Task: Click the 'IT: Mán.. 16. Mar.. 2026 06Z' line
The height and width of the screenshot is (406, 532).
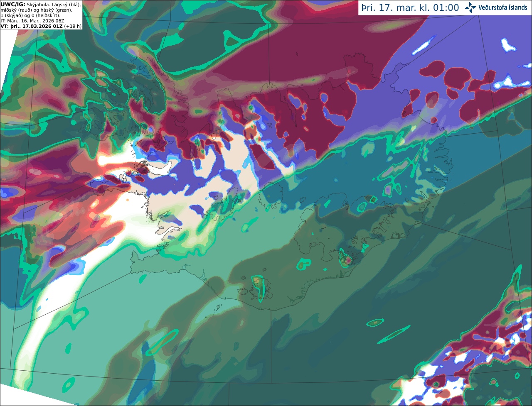Action: click(32, 21)
